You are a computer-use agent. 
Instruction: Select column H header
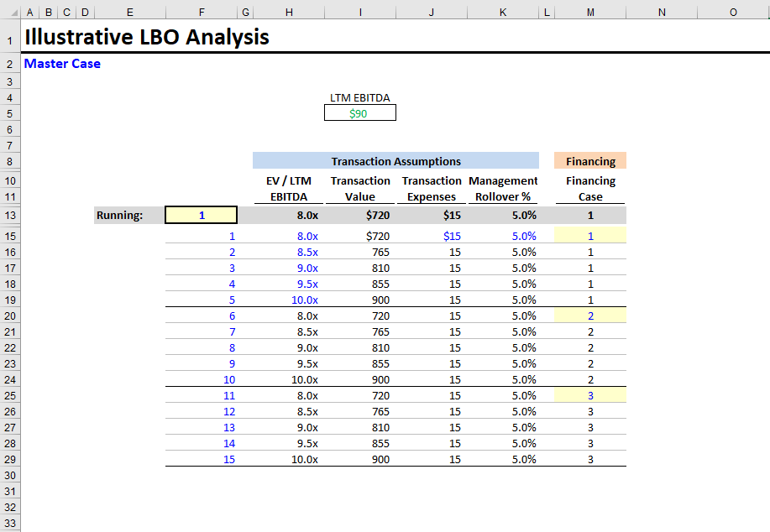[288, 12]
